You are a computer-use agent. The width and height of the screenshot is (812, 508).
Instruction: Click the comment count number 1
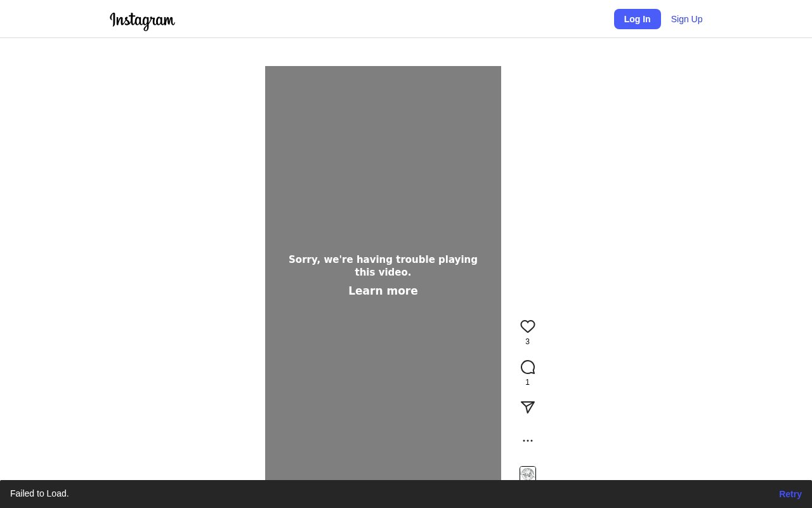coord(527,382)
